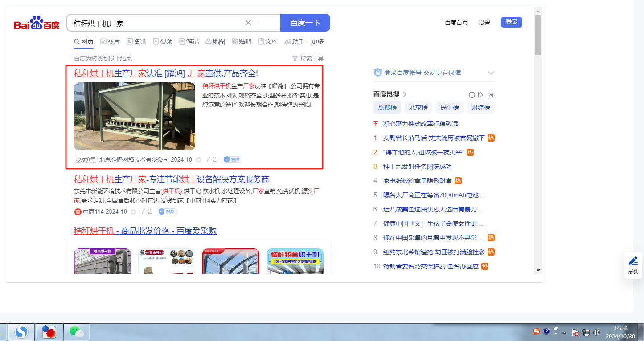This screenshot has height=341, width=644.
Task: Switch to the 图片 tab
Action: pos(110,41)
